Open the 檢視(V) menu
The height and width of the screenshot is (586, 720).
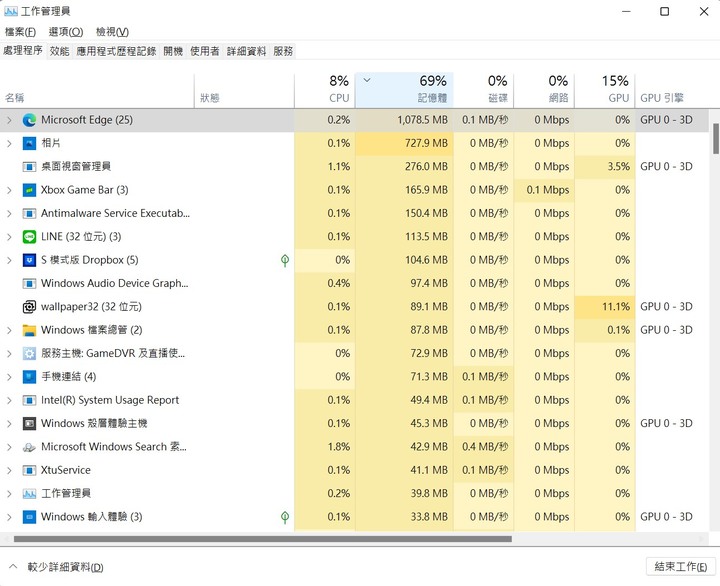(x=112, y=32)
